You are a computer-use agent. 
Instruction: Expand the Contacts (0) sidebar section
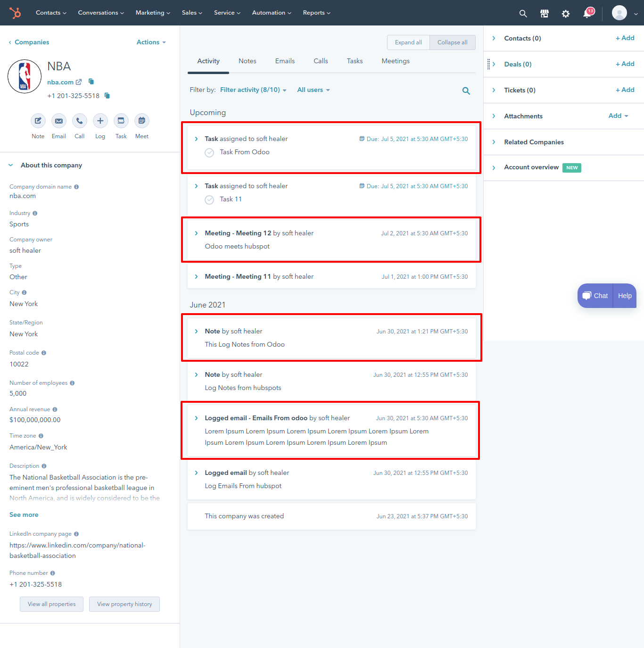[x=494, y=39]
